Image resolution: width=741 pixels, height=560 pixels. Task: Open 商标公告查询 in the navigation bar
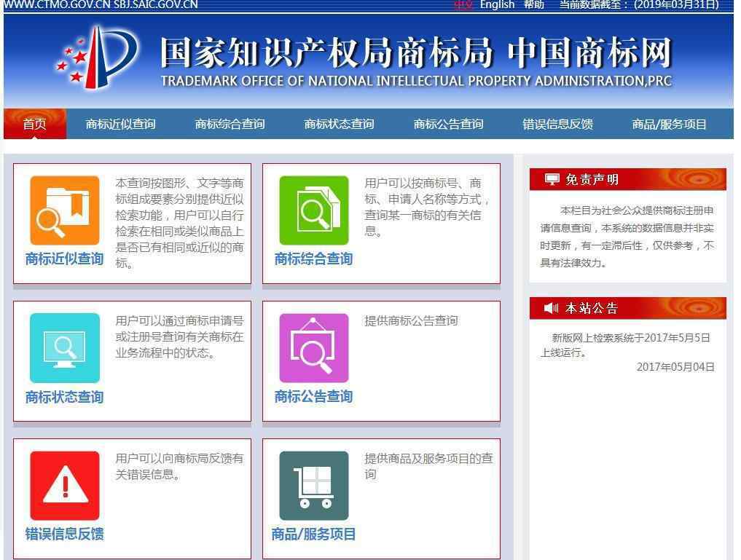(x=449, y=125)
